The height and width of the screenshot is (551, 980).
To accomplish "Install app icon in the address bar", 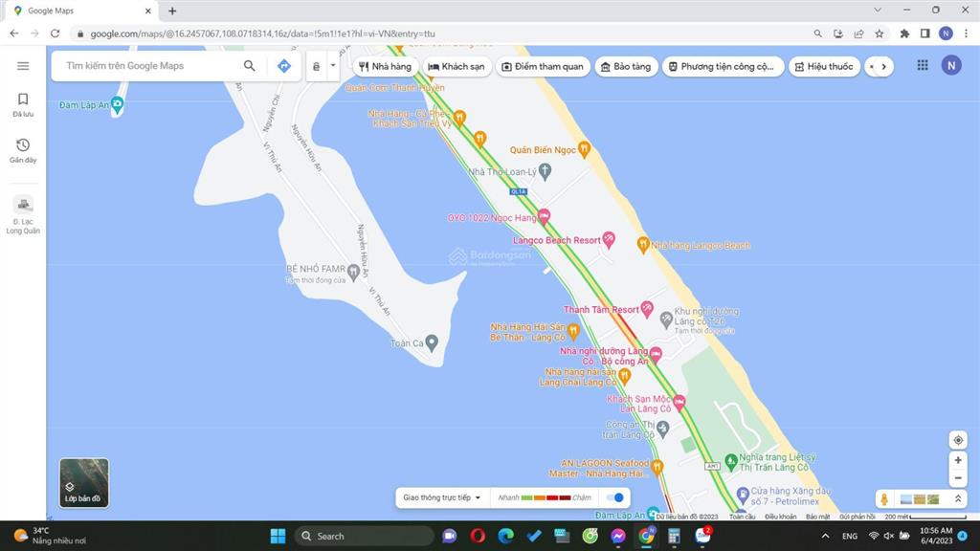I will pos(838,33).
